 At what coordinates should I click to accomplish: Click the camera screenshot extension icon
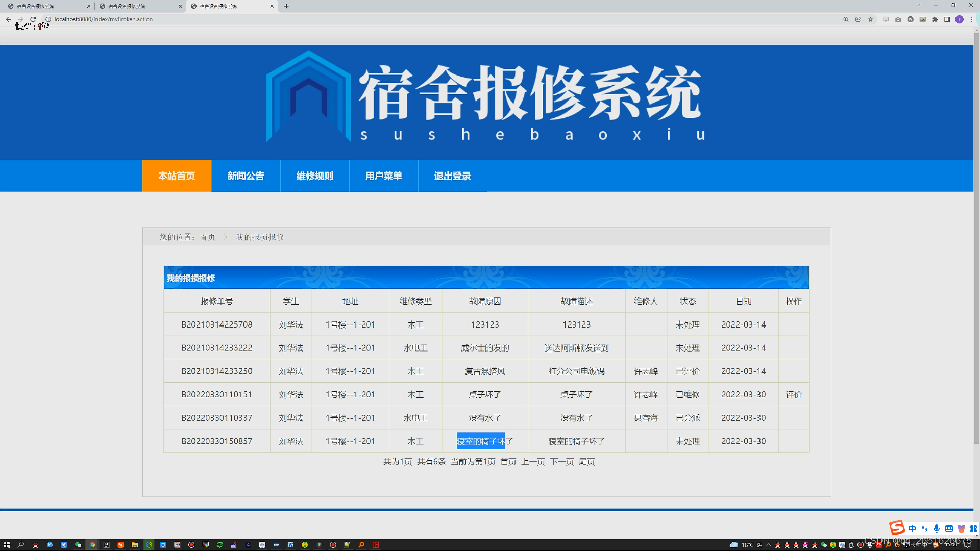898,19
